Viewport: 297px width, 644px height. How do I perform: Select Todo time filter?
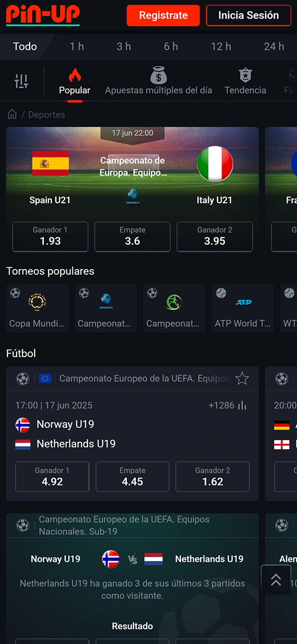(25, 46)
